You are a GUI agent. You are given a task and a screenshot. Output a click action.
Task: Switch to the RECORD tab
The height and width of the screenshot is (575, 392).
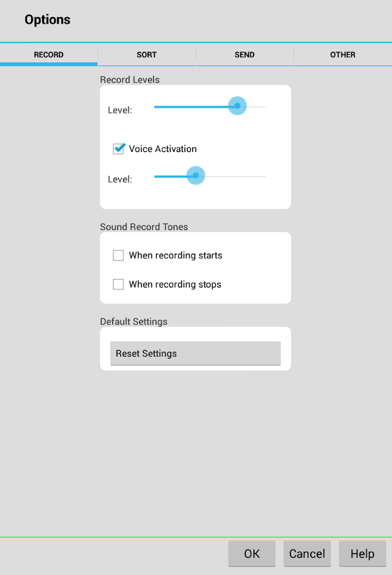(x=49, y=55)
